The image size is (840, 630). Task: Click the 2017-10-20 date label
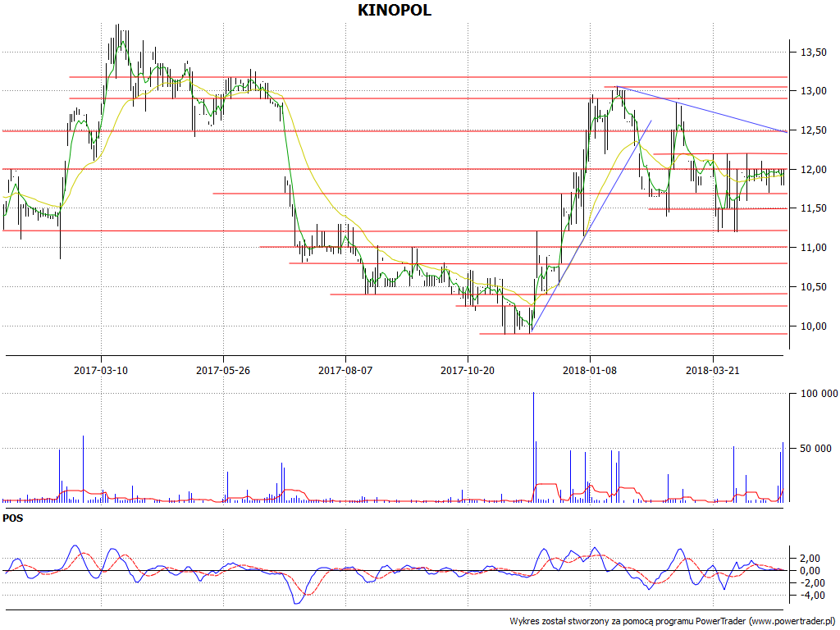467,370
